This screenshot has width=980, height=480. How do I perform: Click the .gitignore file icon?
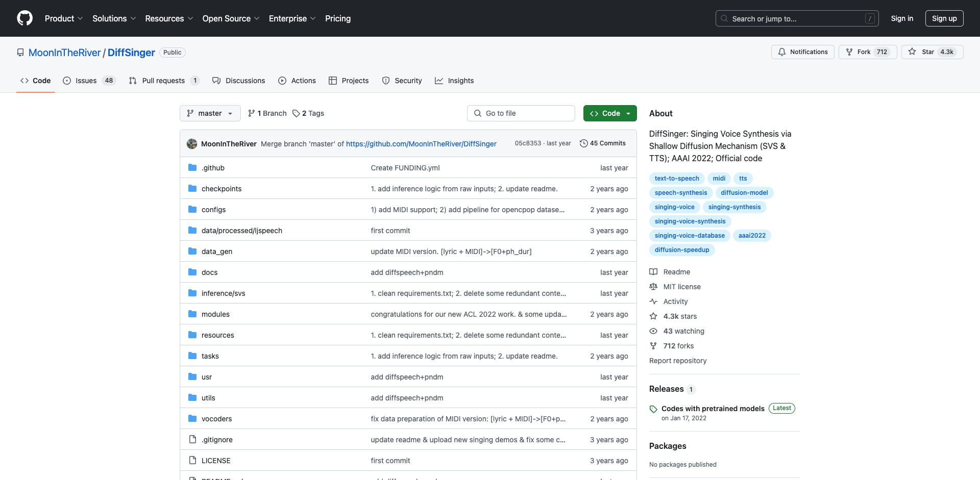pos(192,439)
